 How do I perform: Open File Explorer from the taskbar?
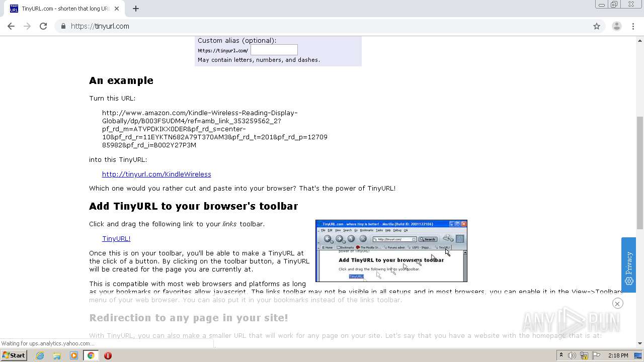tap(57, 355)
